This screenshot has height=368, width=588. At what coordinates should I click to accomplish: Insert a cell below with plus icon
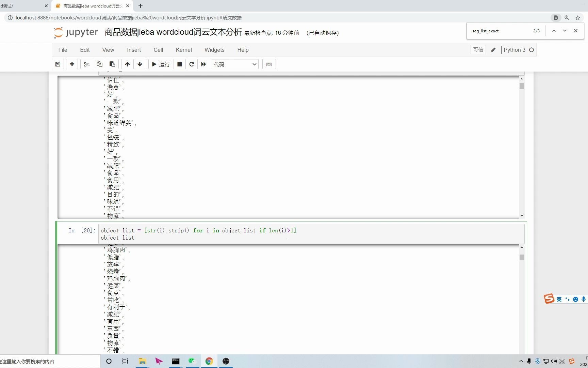[72, 64]
